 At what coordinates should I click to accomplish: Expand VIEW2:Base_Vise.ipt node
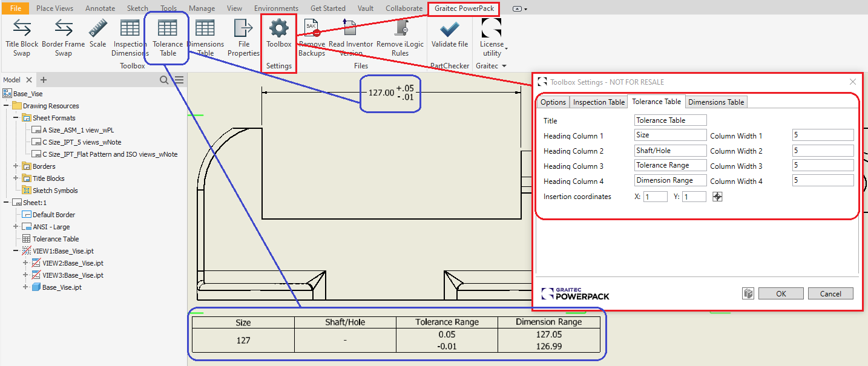[25, 263]
